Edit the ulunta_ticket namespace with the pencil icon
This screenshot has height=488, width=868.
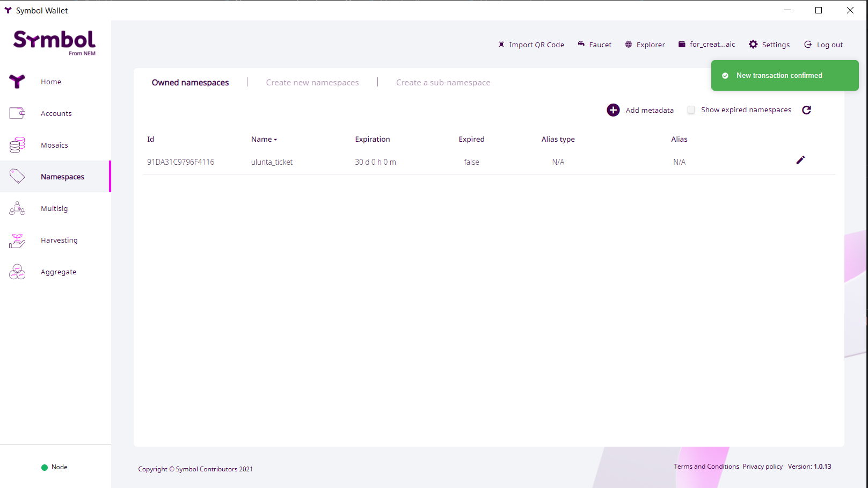pos(800,160)
